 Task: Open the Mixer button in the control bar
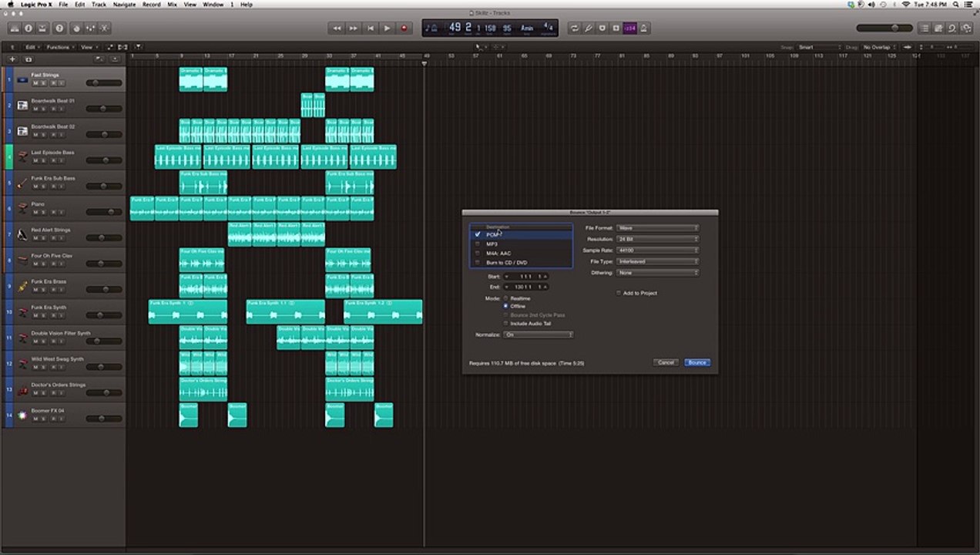tap(91, 29)
